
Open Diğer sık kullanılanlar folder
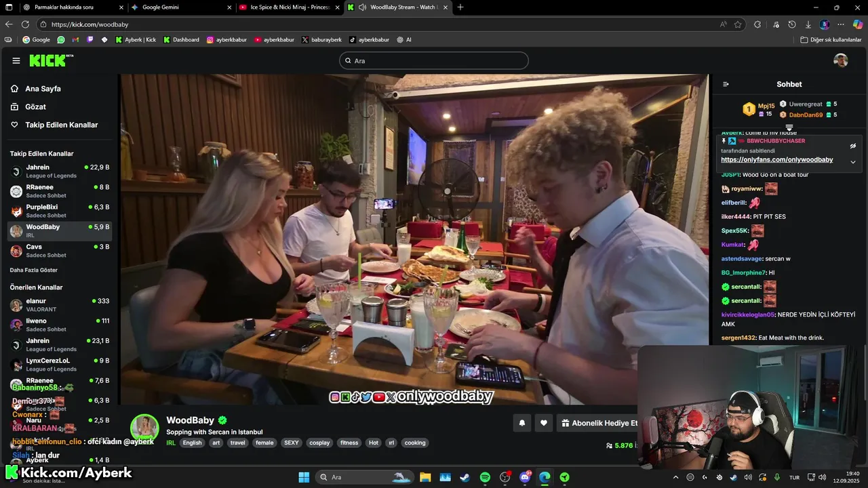pos(831,40)
